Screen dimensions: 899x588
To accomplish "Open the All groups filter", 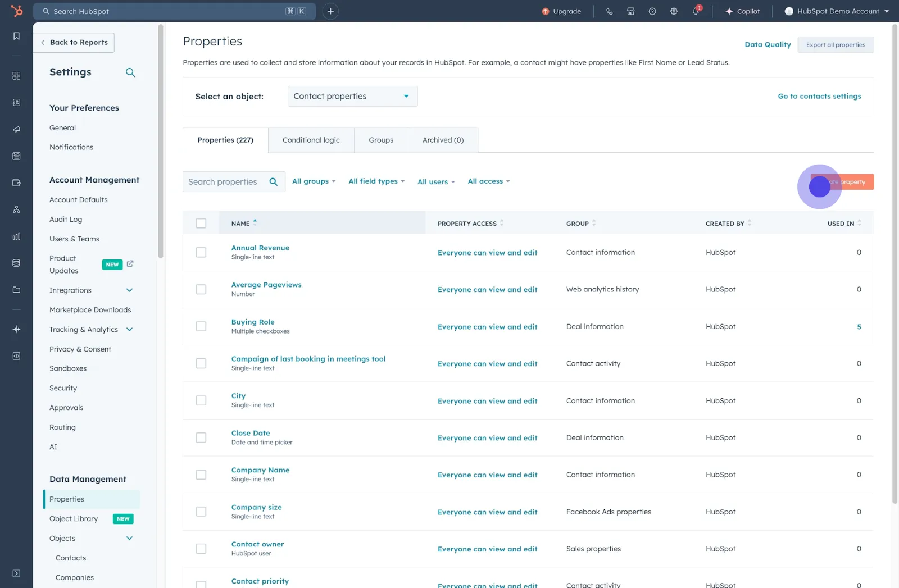I will [314, 181].
